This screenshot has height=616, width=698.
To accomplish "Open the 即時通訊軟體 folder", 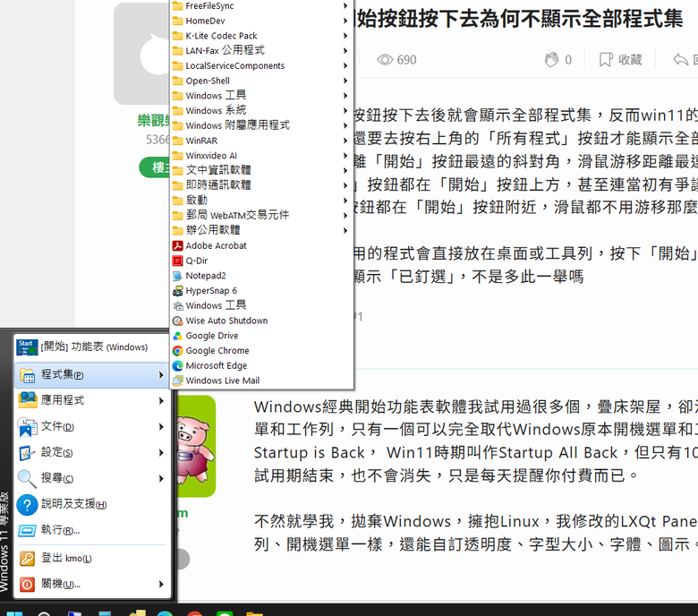I will 261,185.
